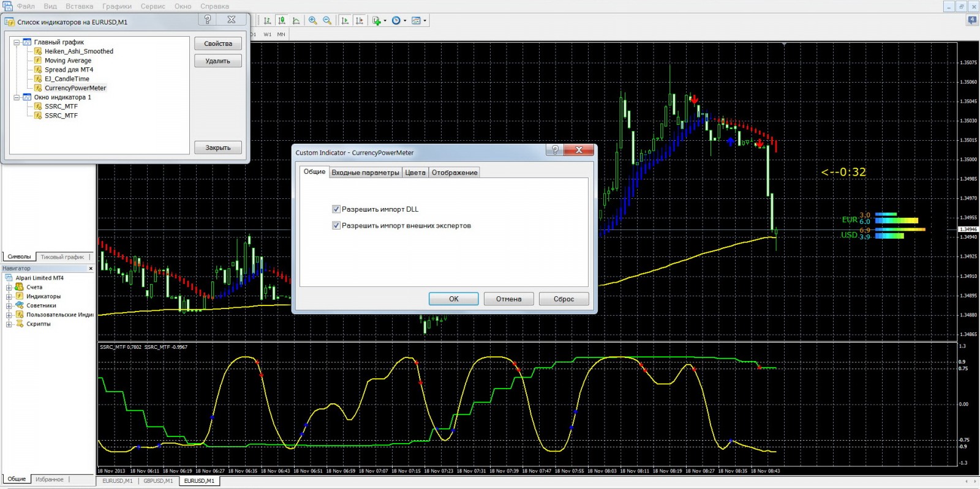Toggle Разрешить импорт DLL checkbox

point(336,209)
